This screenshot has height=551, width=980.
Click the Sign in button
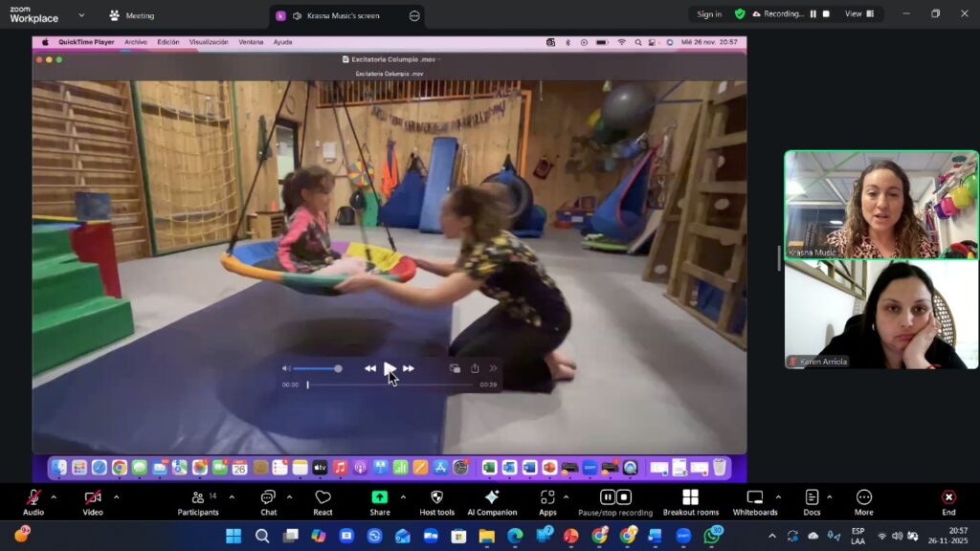pos(709,14)
